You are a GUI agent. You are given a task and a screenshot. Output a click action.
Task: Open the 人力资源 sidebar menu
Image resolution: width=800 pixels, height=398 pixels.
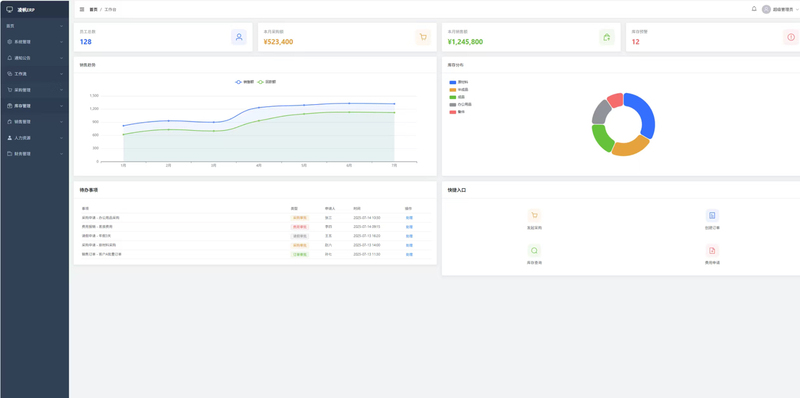click(x=35, y=138)
